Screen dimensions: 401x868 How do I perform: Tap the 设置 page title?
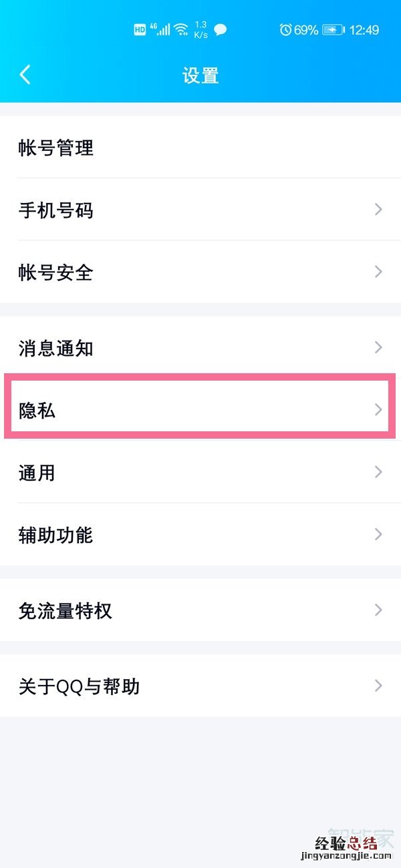click(x=200, y=75)
